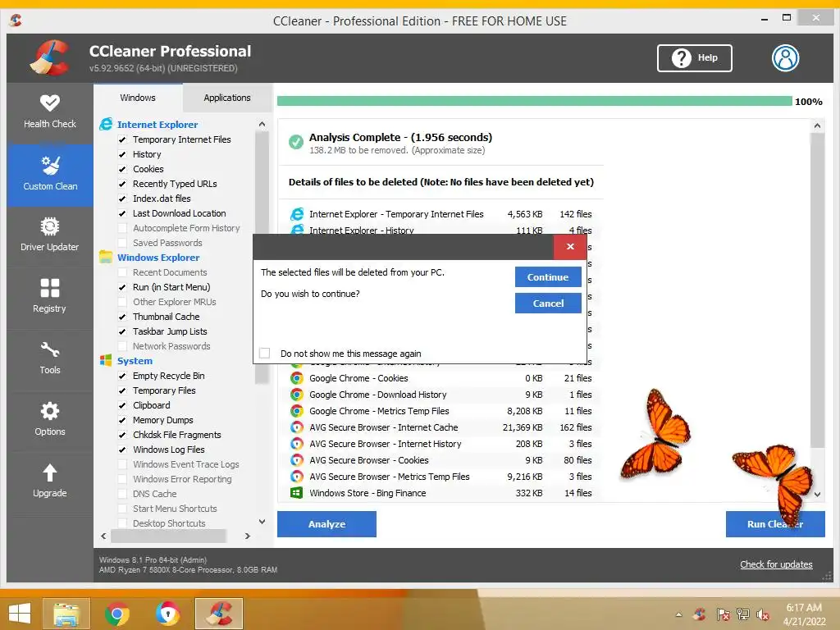Switch to the Applications tab
Screen dimensions: 840x630
point(227,98)
